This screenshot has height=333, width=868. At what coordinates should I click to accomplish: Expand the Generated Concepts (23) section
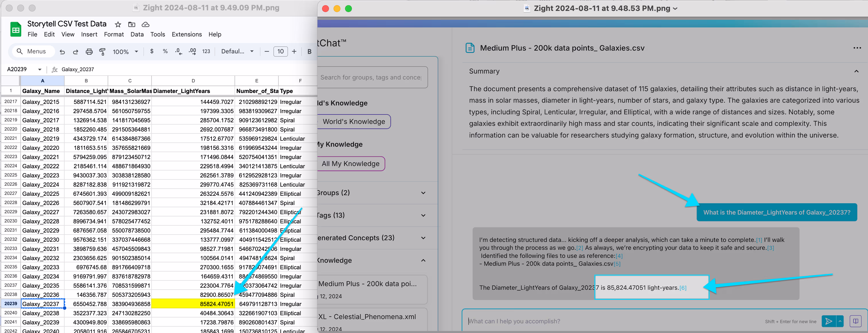[423, 238]
